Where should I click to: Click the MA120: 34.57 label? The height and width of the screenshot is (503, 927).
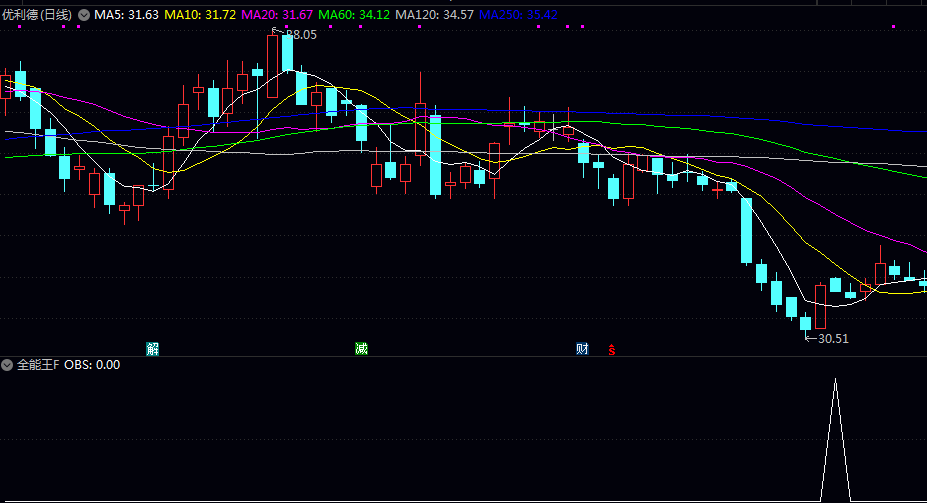[435, 15]
